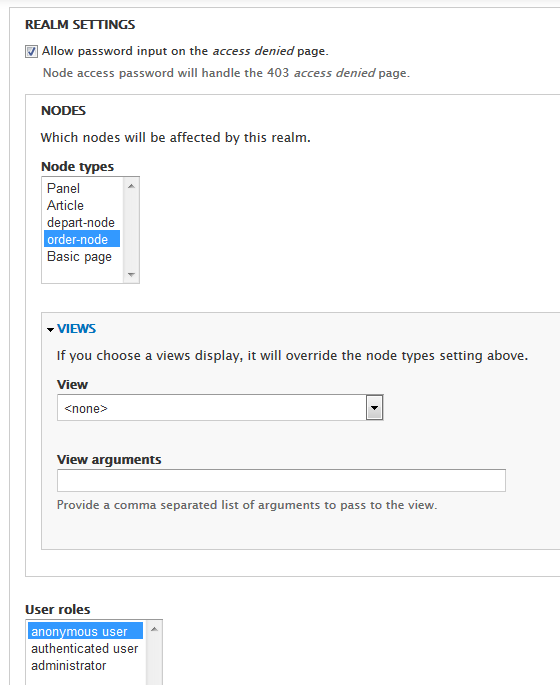
Task: Select anonymous user in User roles
Action: (x=85, y=631)
